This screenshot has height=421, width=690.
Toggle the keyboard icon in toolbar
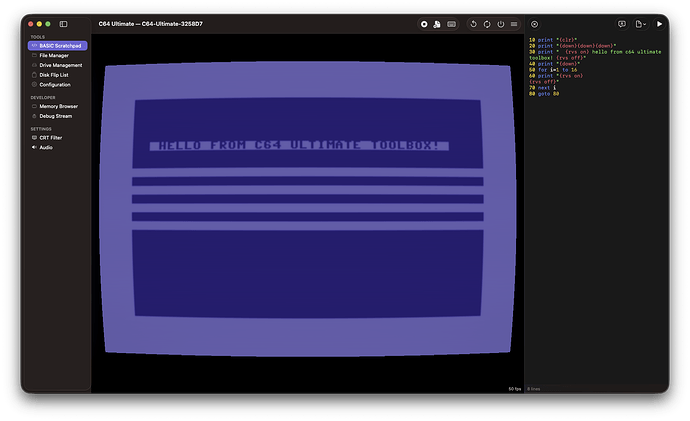pyautogui.click(x=451, y=24)
